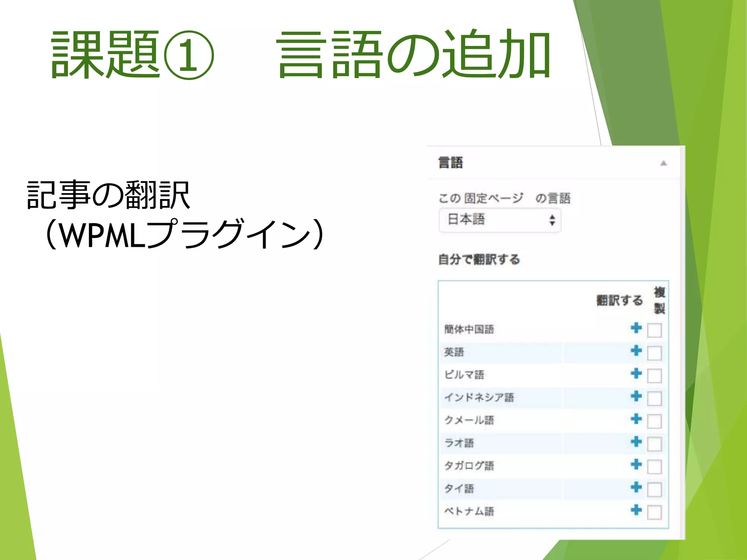
Task: Click the 記事の翻訳 text line
Action: 108,195
